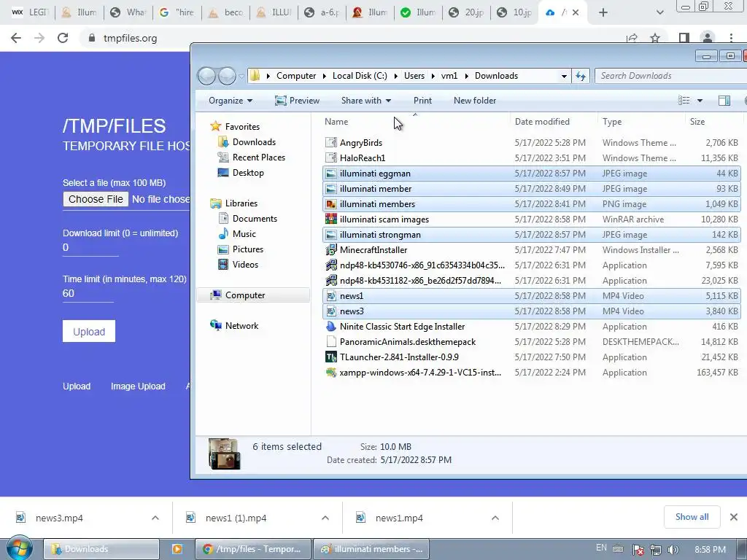Open Chrome's three-dot menu
This screenshot has width=747, height=560.
(731, 38)
